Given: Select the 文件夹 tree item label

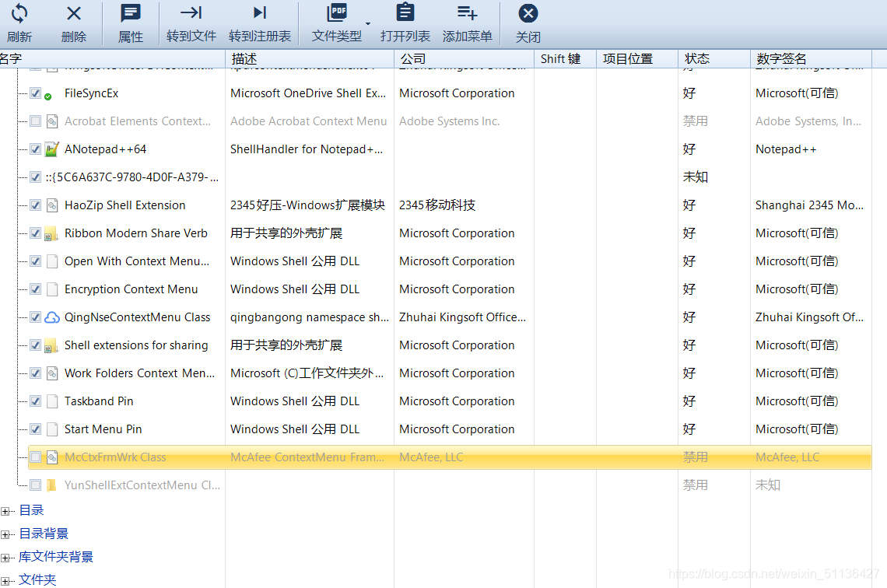Looking at the screenshot, I should coord(37,579).
